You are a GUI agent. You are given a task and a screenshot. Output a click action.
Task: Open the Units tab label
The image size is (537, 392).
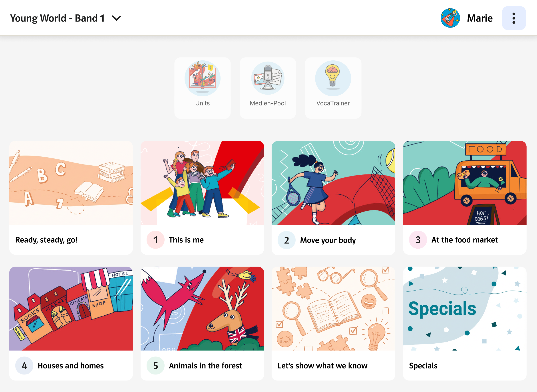click(202, 103)
